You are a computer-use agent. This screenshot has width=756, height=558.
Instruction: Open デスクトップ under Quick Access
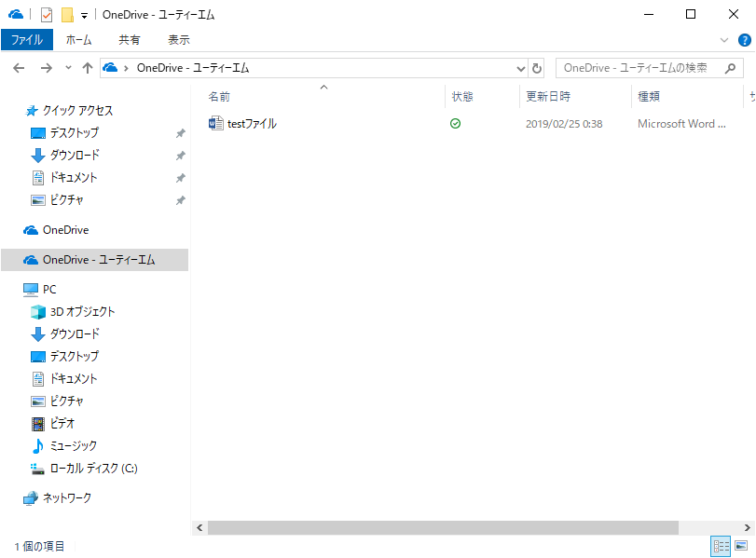(x=75, y=133)
